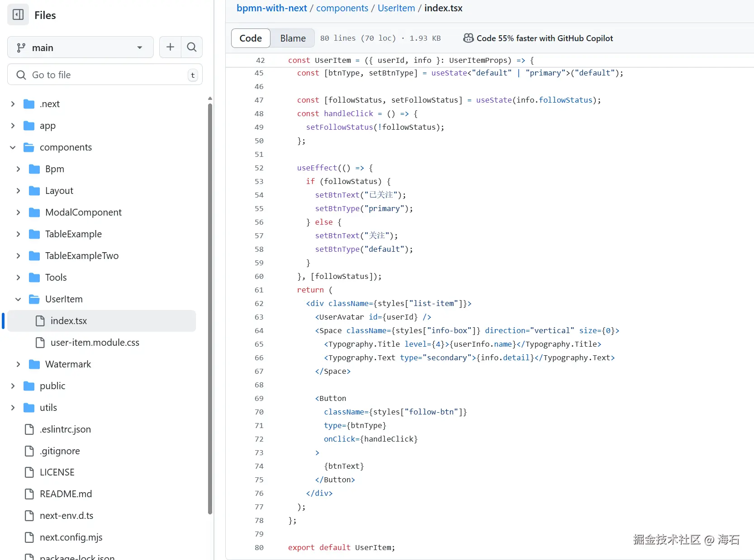Click the add file plus icon
Image resolution: width=754 pixels, height=560 pixels.
tap(171, 47)
